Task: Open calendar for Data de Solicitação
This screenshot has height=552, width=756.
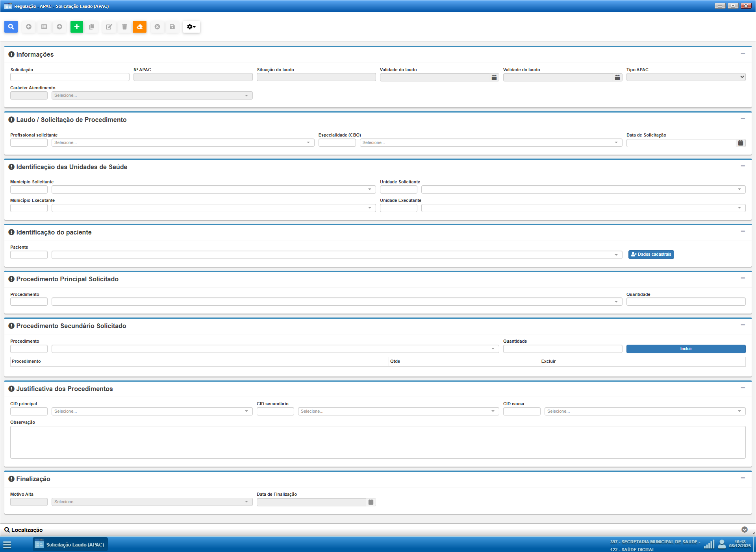Action: [x=741, y=143]
